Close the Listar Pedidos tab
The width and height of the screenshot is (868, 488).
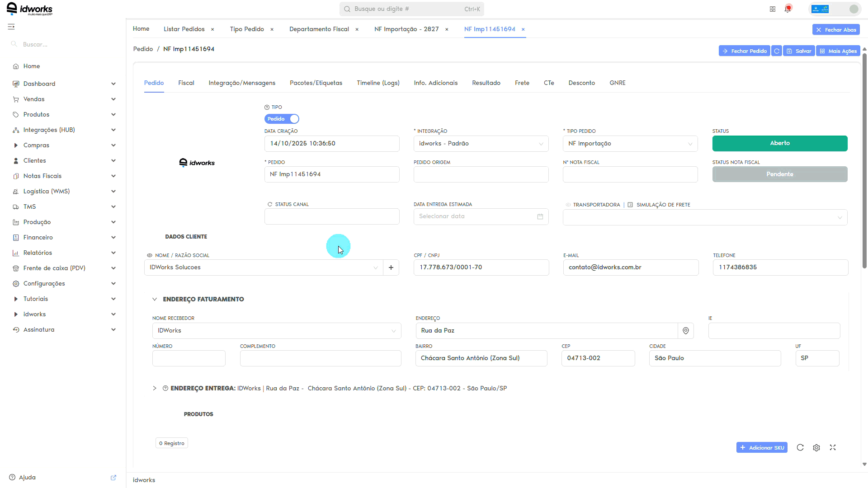click(212, 29)
